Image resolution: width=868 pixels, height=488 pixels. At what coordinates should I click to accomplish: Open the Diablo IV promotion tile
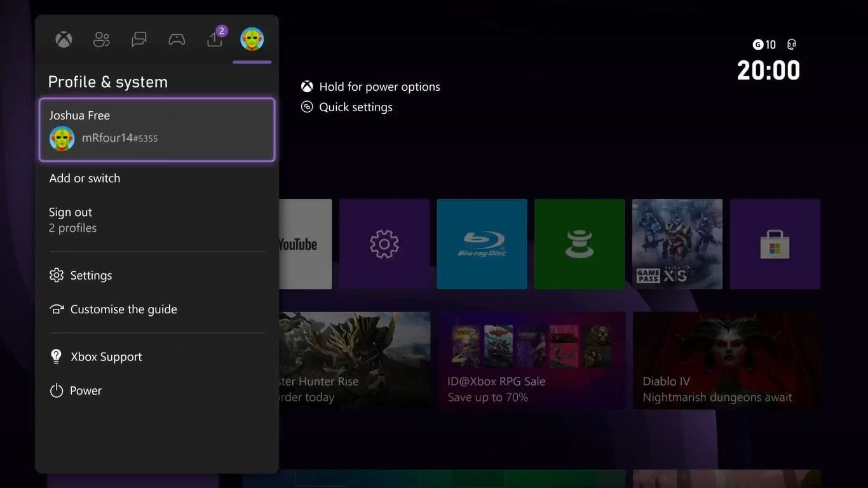pos(726,360)
